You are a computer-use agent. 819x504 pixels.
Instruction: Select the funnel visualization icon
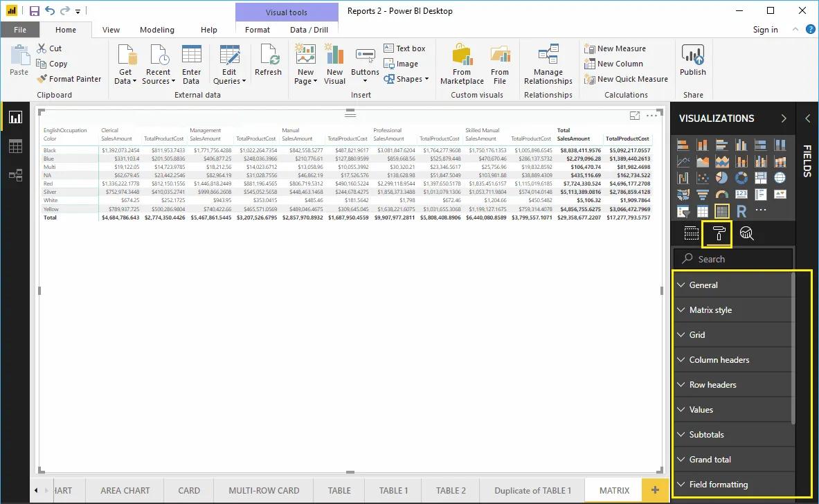tap(702, 193)
